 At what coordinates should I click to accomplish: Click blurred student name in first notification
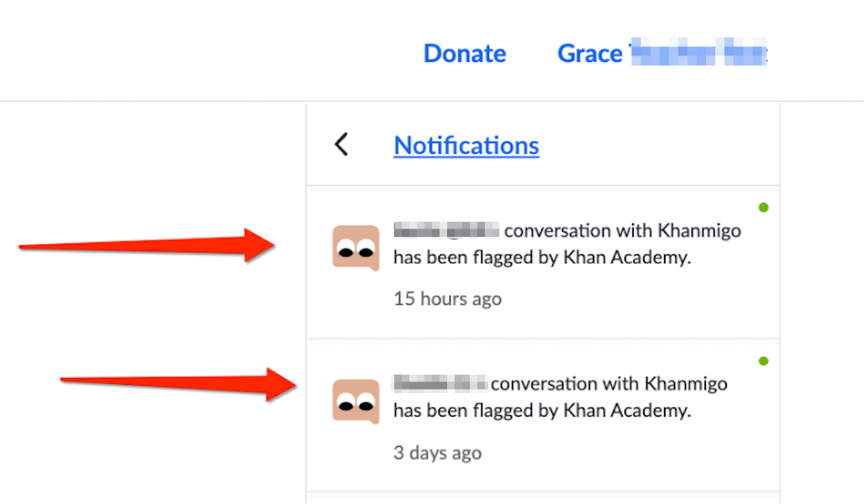446,229
